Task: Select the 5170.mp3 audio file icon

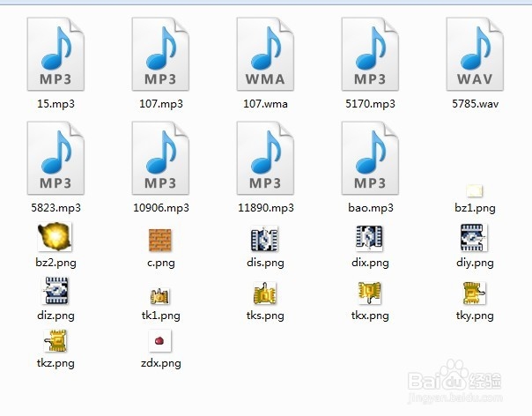Action: 370,55
